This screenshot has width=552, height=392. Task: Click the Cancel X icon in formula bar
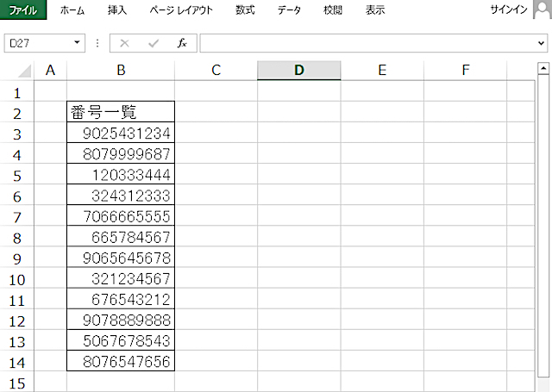(x=124, y=43)
